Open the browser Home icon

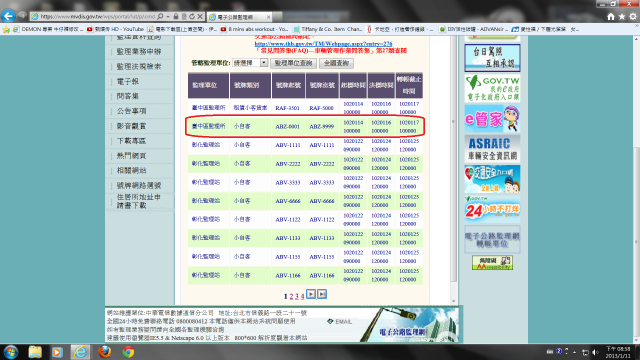(x=611, y=16)
